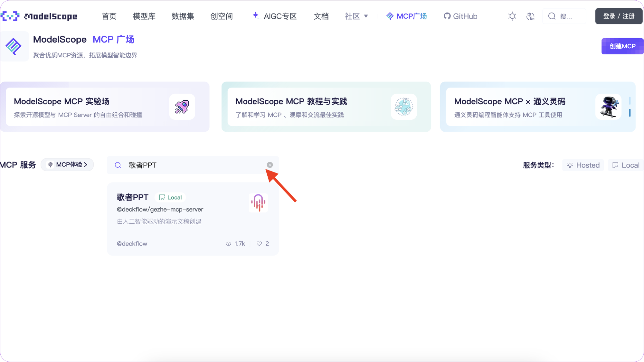This screenshot has width=644, height=362.
Task: Open the 首页 home menu item
Action: click(x=109, y=16)
